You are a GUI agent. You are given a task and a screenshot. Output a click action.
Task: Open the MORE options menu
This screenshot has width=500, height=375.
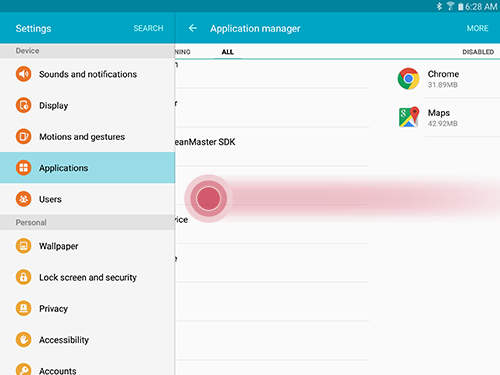pos(477,28)
